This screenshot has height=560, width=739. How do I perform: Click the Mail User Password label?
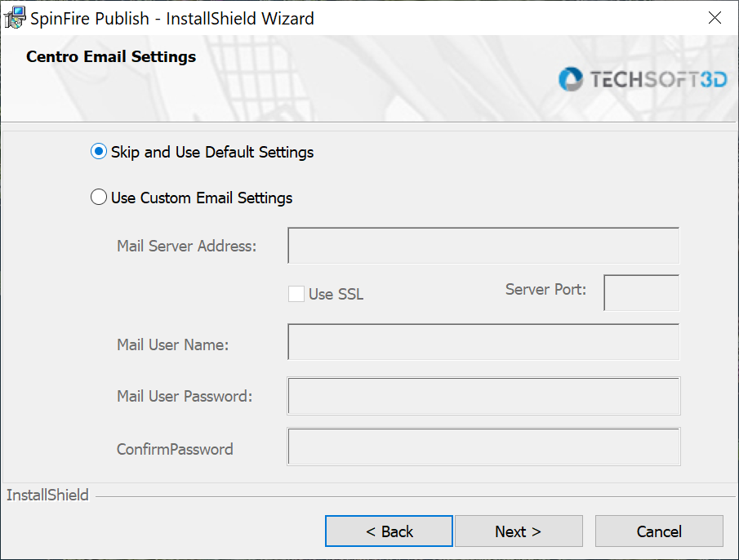click(185, 397)
